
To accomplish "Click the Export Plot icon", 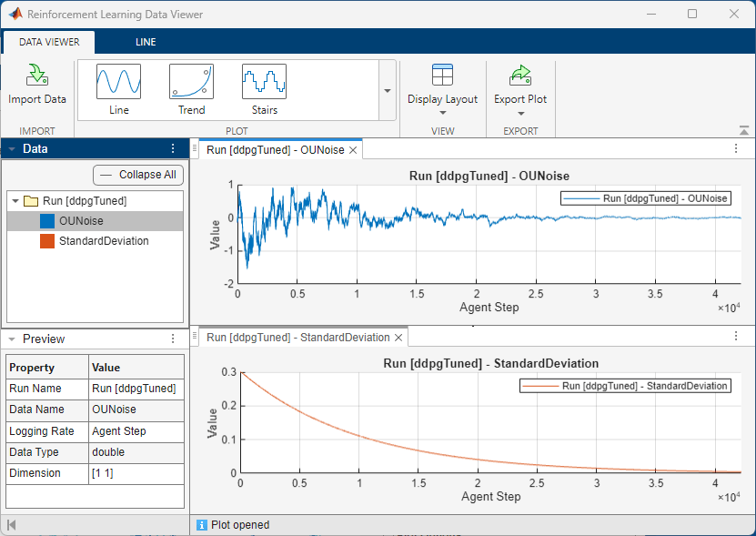I will [520, 76].
